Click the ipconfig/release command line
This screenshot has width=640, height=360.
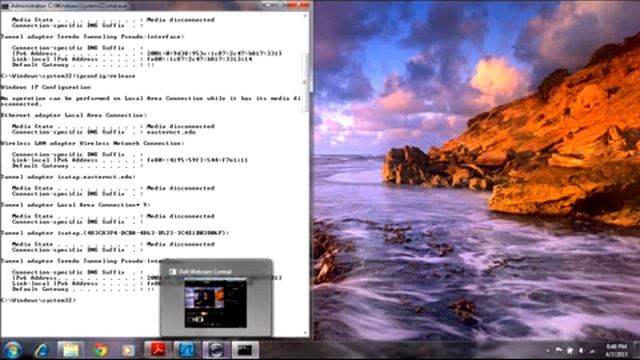(68, 76)
